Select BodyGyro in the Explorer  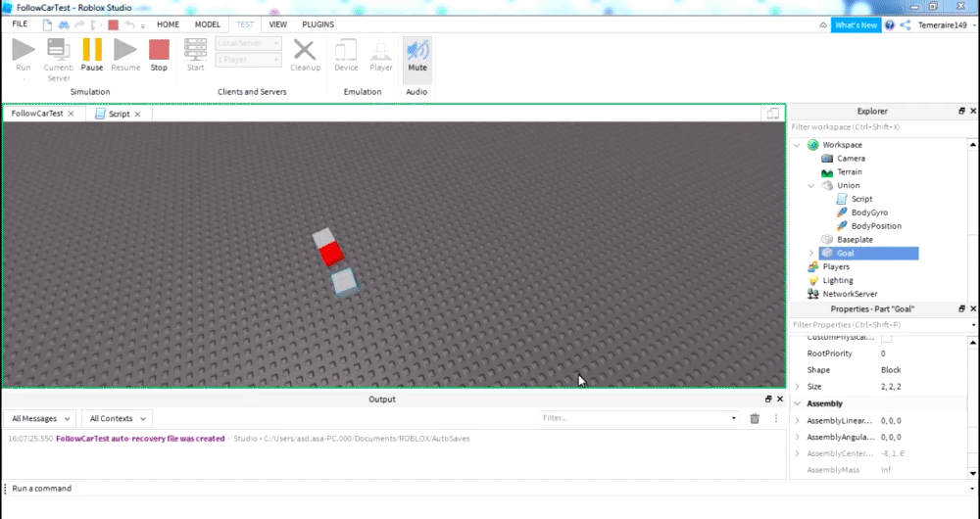click(868, 212)
